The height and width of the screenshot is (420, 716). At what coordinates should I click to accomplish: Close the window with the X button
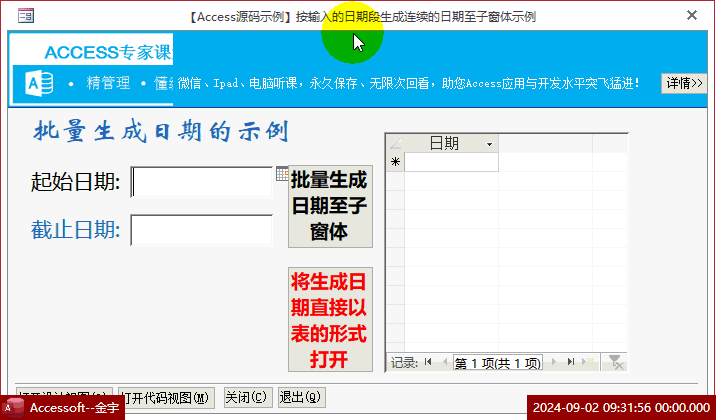click(x=692, y=15)
